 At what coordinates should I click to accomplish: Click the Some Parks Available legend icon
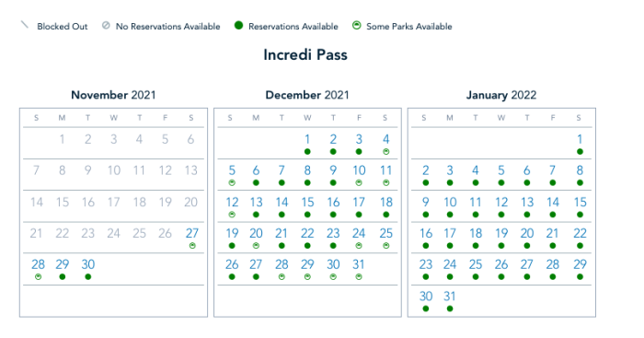pyautogui.click(x=357, y=26)
